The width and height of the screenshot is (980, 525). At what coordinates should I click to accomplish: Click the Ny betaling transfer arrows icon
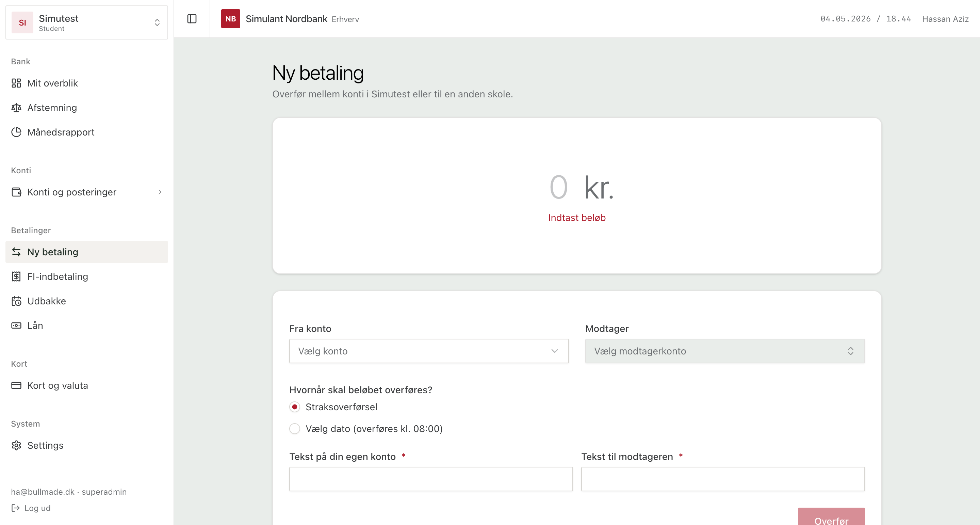click(x=16, y=252)
